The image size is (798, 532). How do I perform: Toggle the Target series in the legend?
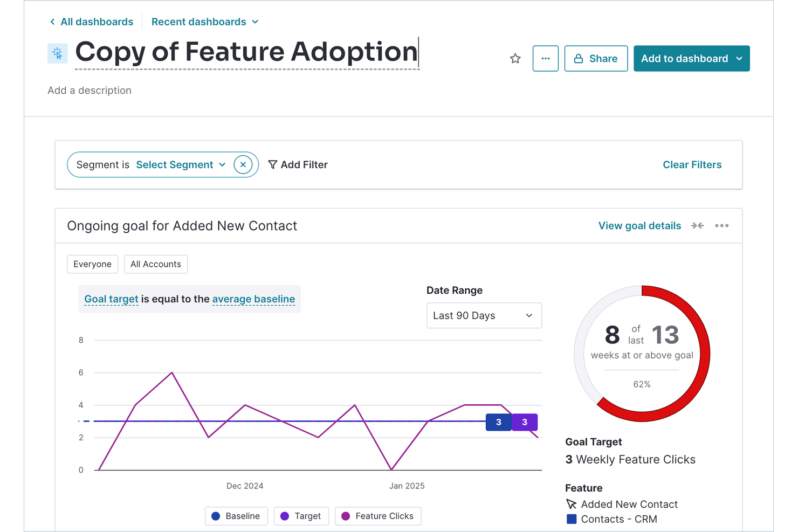click(x=301, y=516)
